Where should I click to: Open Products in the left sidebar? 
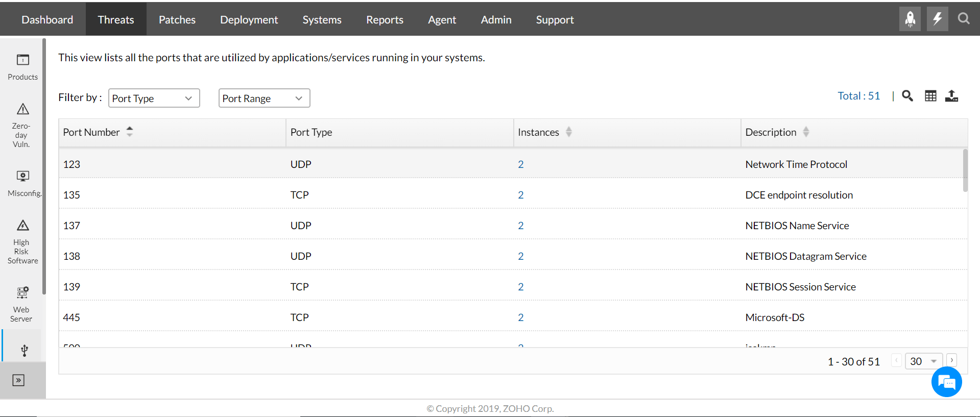(22, 67)
